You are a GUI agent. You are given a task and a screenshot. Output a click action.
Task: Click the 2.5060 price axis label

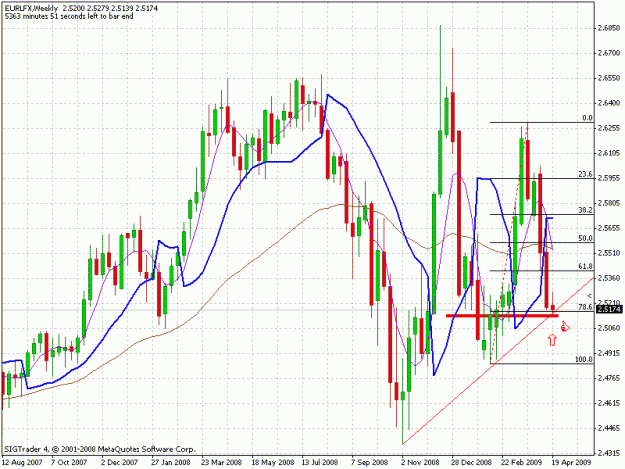coord(609,328)
